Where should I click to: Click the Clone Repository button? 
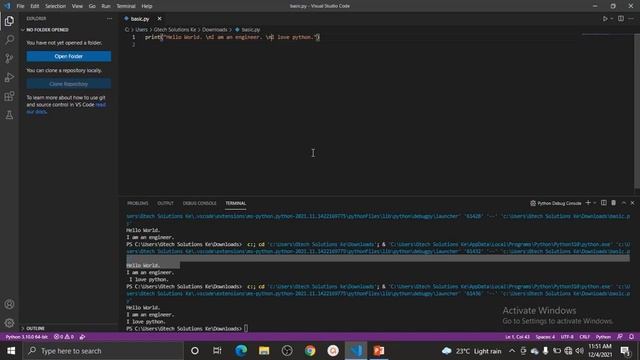[x=69, y=84]
